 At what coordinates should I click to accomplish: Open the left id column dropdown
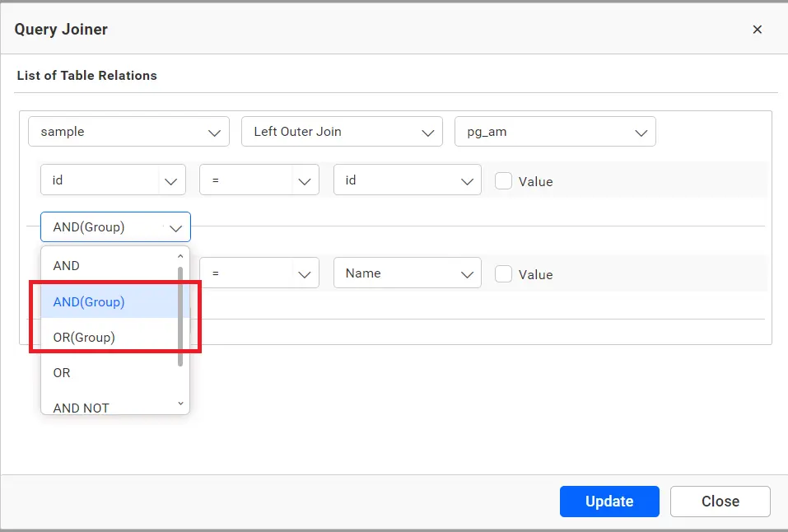[x=113, y=180]
